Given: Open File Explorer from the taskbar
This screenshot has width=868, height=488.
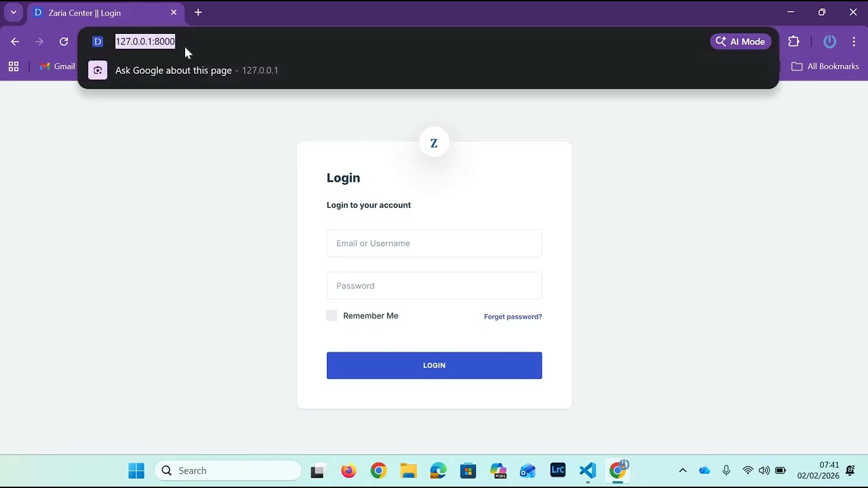Looking at the screenshot, I should (x=408, y=470).
